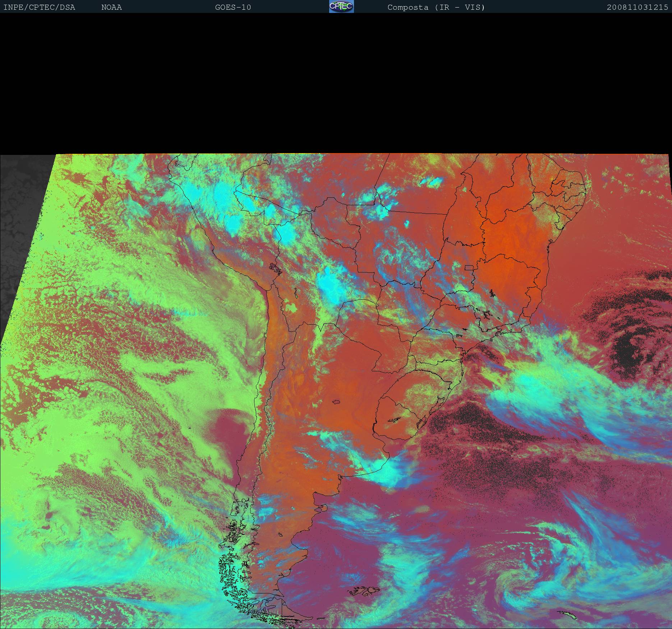Image resolution: width=672 pixels, height=629 pixels.
Task: Select the small Distrito Federal rectangle in Brazil
Action: [469, 267]
